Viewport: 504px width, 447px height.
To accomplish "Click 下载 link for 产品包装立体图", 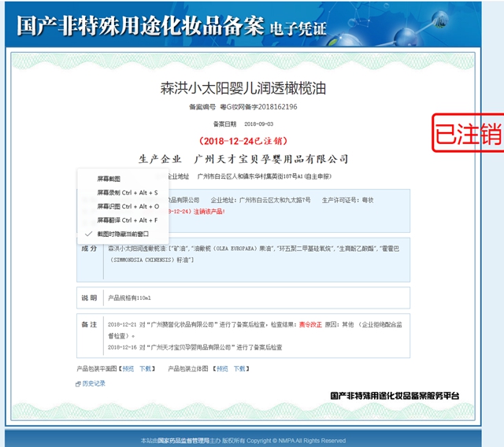I will [239, 368].
